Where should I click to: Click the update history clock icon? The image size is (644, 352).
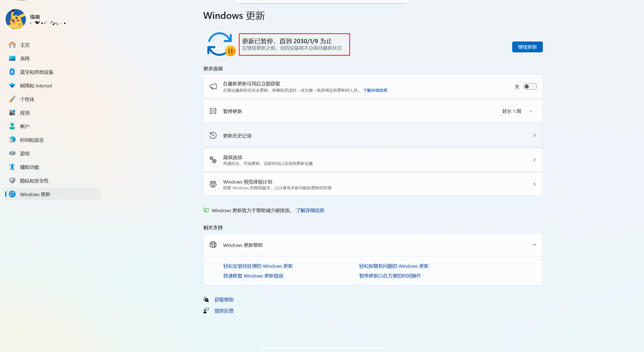pos(213,136)
